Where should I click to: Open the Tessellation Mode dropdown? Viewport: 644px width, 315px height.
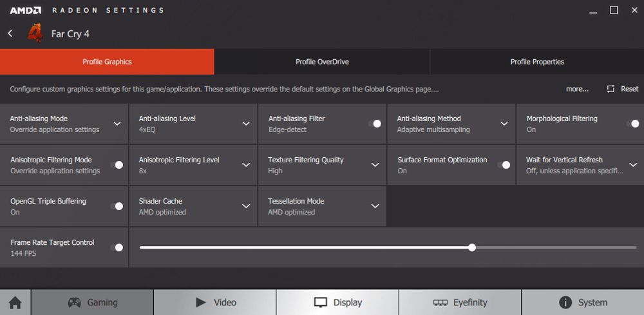[375, 206]
